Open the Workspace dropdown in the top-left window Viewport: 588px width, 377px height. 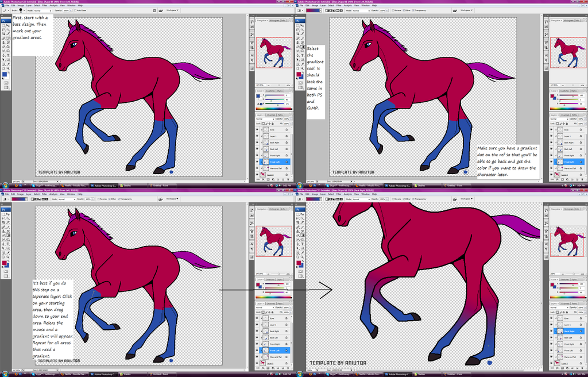[172, 10]
